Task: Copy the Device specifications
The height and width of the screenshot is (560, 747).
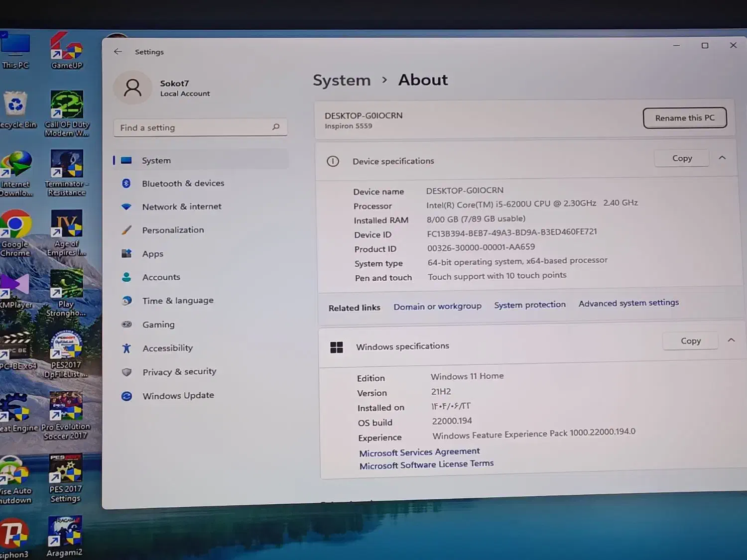Action: pos(682,158)
